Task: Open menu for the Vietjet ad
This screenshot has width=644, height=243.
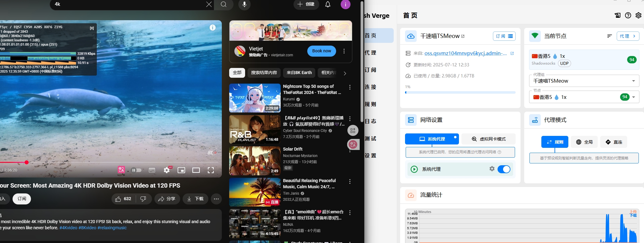Action: pyautogui.click(x=344, y=51)
